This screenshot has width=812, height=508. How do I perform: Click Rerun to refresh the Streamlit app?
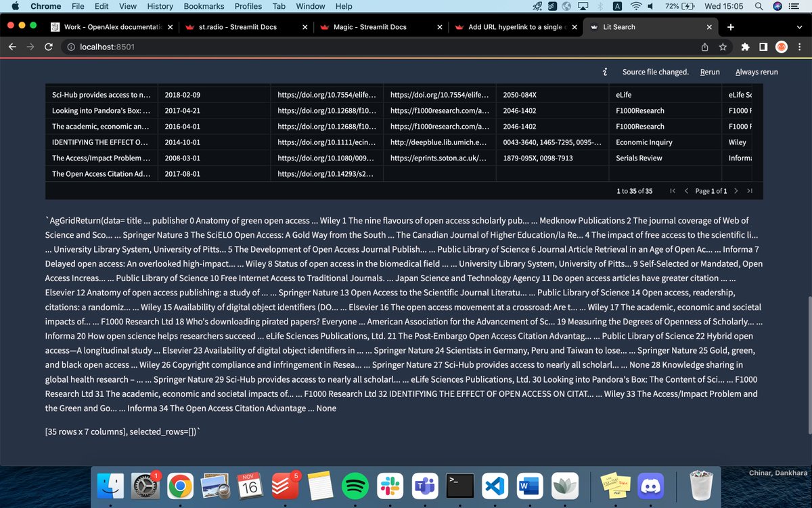pyautogui.click(x=710, y=72)
